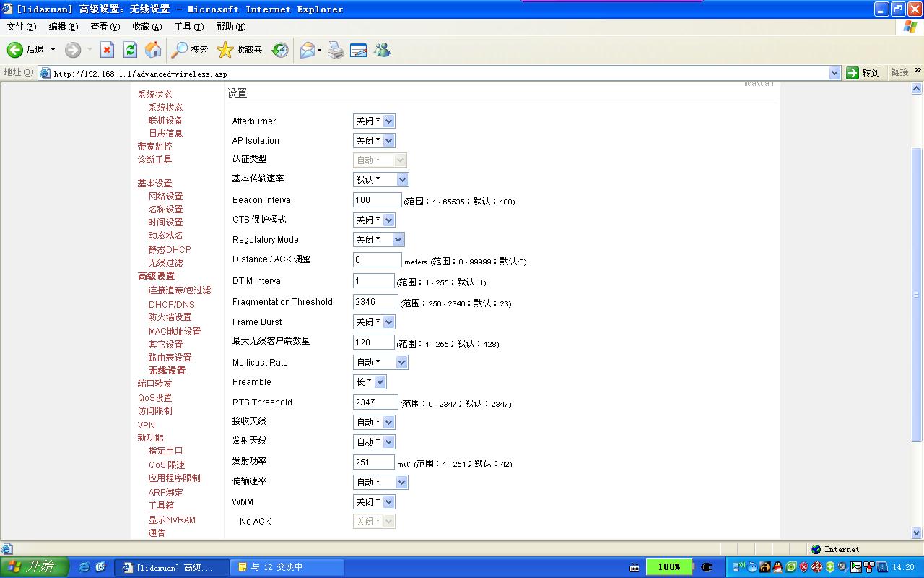The height and width of the screenshot is (578, 924).
Task: Click the 链接 links toolbar label
Action: point(899,72)
